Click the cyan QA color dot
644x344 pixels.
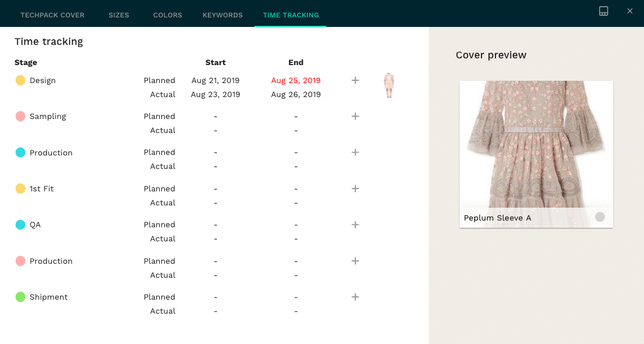[x=20, y=225]
